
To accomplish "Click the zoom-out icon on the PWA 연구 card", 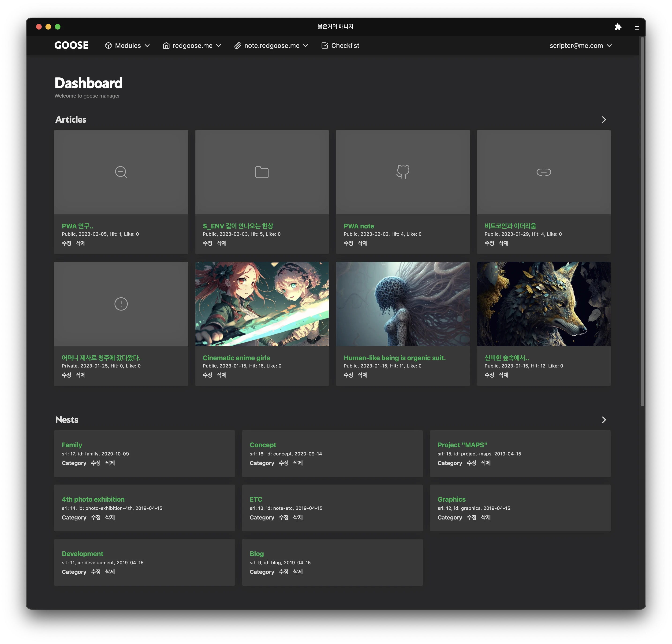I will (x=121, y=172).
